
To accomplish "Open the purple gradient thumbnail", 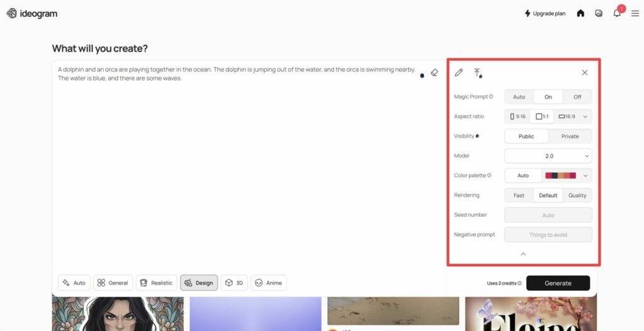I will pos(255,314).
